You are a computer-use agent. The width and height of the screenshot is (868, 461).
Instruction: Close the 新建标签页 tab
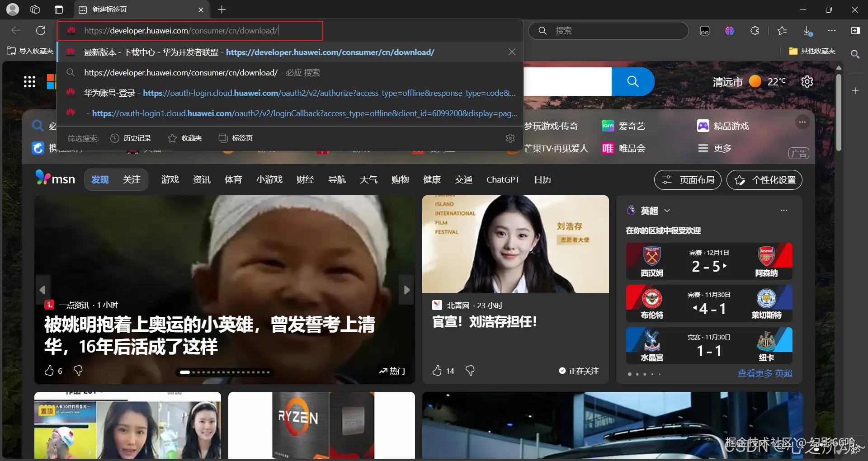201,9
